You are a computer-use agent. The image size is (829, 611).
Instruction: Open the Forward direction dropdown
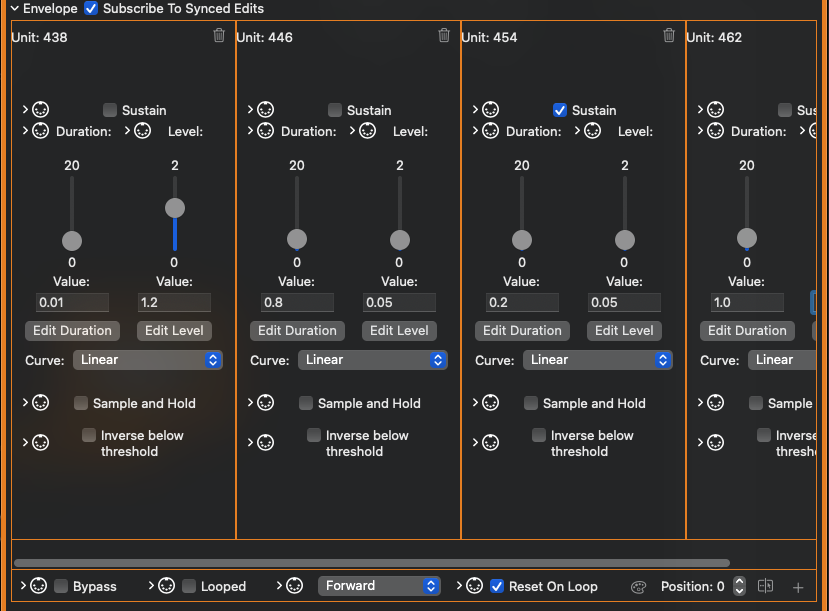point(379,586)
